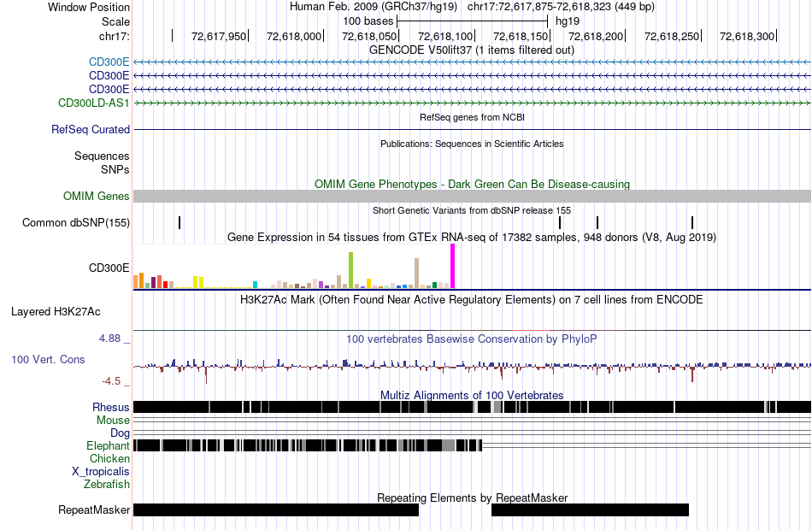Click the Common dbSNP(155) label
The image size is (812, 530).
coord(76,223)
